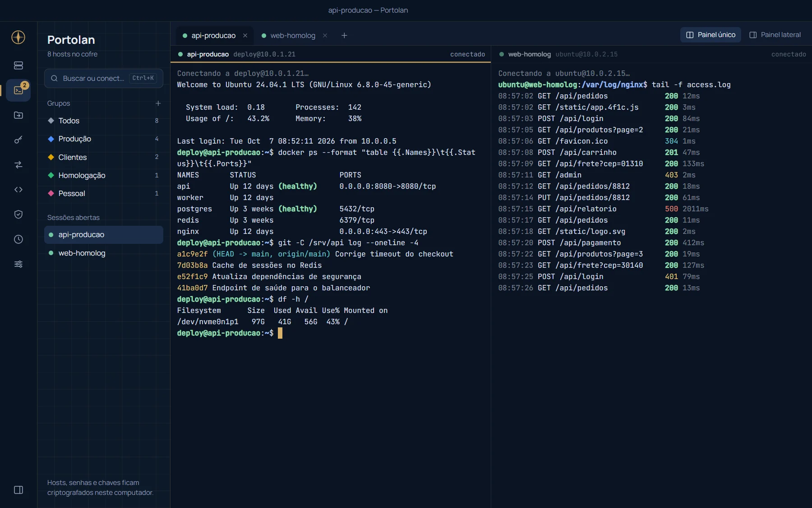This screenshot has height=508, width=812.
Task: Open the file transfer folder icon
Action: (18, 115)
